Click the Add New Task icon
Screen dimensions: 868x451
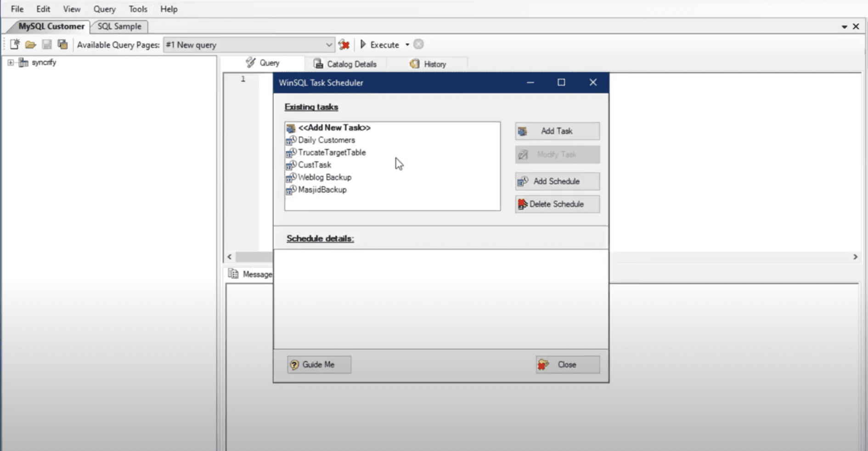(291, 128)
